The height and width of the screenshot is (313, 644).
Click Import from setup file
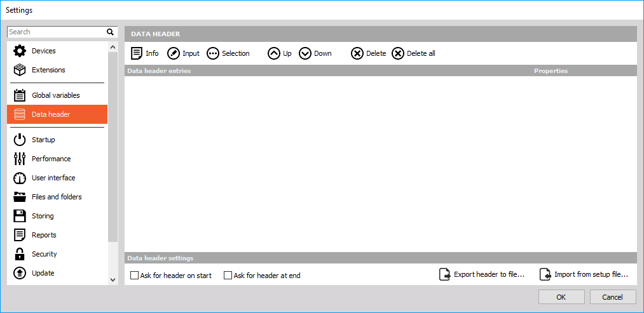click(584, 274)
